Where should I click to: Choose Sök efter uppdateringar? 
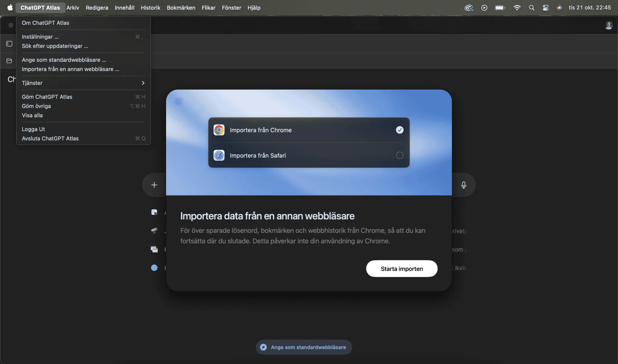83,46
